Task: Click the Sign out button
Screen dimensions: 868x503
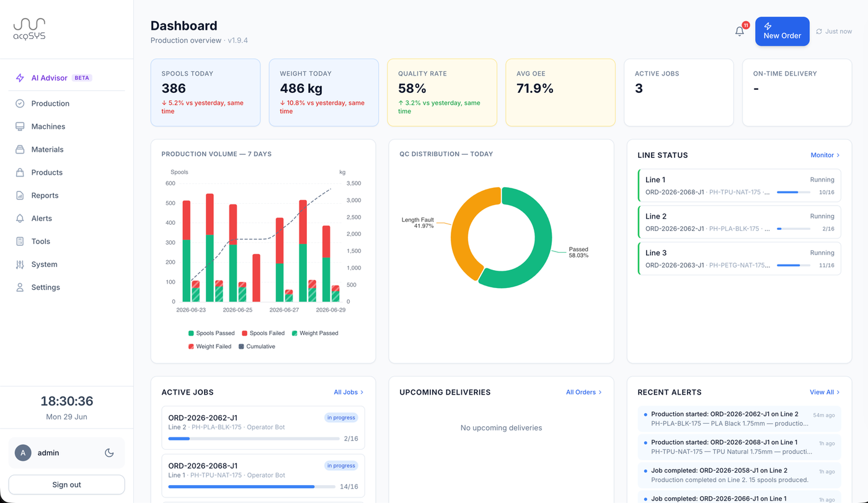Action: (x=67, y=485)
